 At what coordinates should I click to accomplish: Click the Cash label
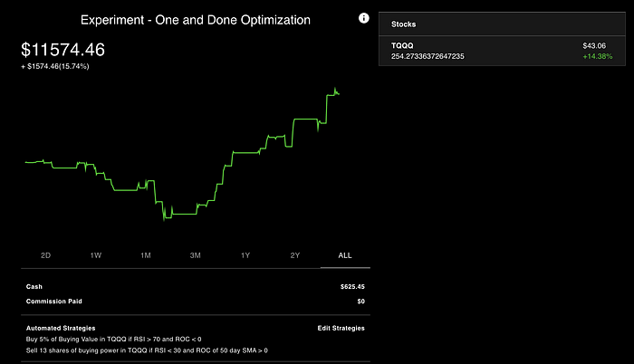34,287
